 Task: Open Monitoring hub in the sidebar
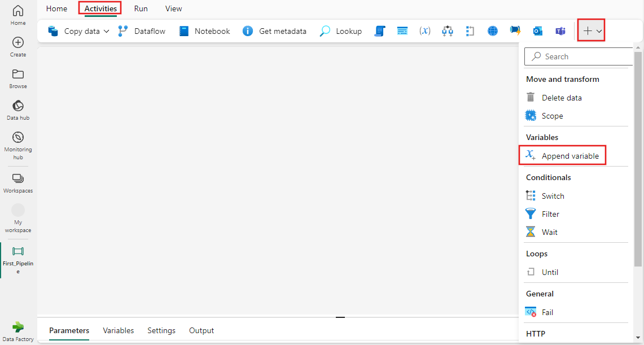(x=18, y=146)
